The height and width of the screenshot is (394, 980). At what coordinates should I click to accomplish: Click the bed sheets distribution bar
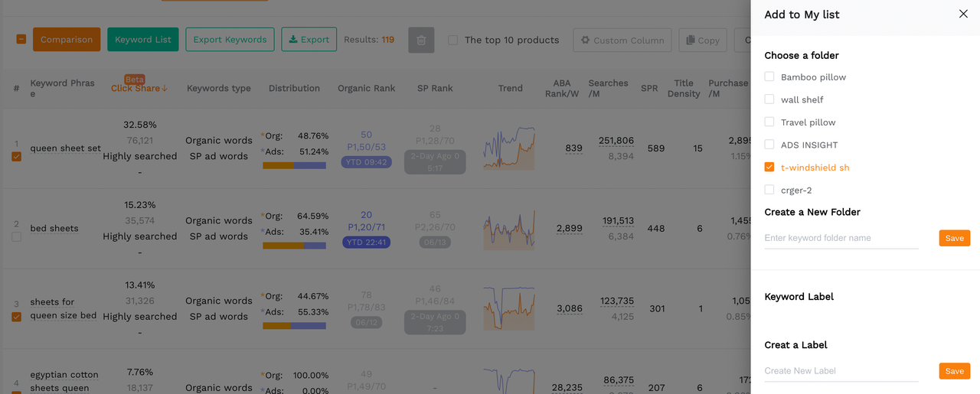[x=294, y=246]
